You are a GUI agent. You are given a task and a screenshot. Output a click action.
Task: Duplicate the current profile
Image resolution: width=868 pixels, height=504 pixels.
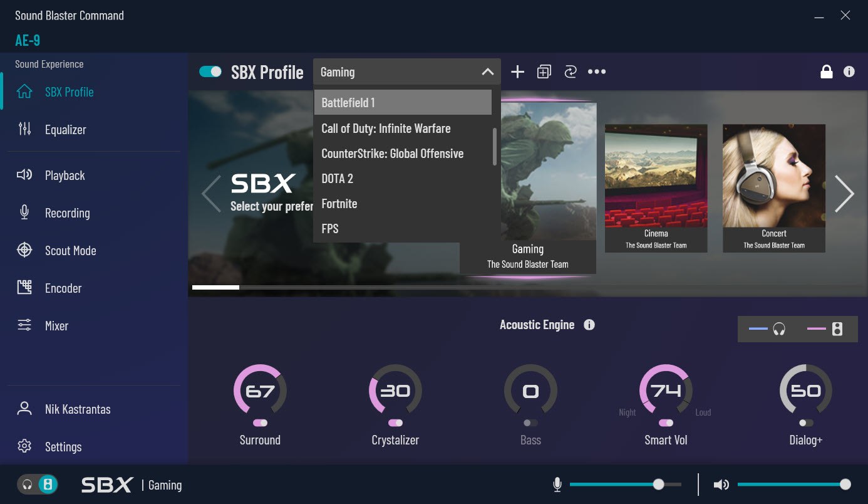(544, 72)
